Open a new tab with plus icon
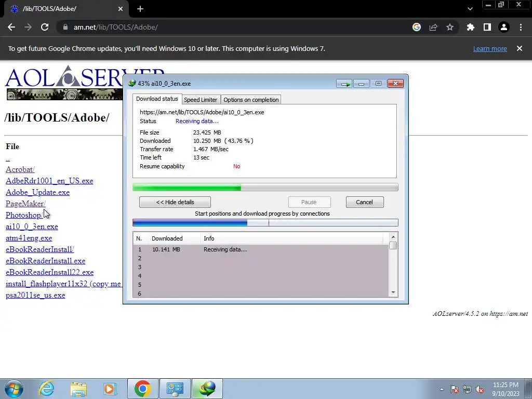The height and width of the screenshot is (399, 532). tap(140, 9)
